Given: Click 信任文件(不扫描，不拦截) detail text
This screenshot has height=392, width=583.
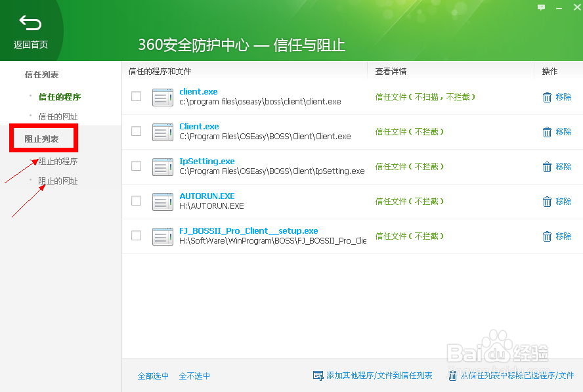Looking at the screenshot, I should 425,97.
